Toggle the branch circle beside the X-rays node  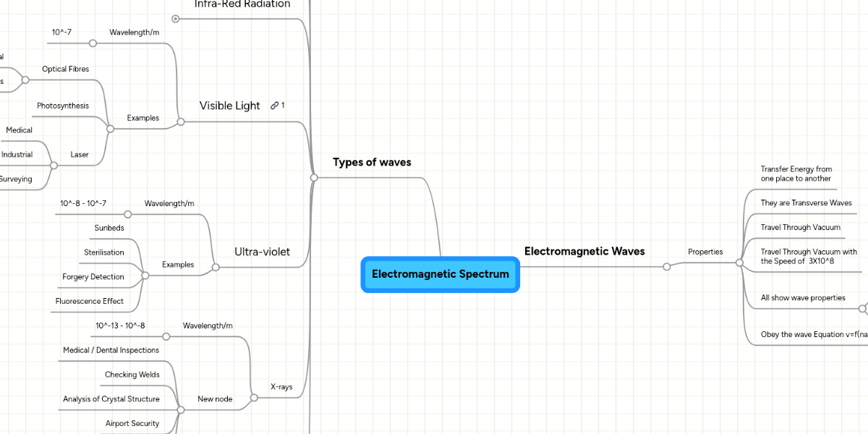(x=254, y=397)
